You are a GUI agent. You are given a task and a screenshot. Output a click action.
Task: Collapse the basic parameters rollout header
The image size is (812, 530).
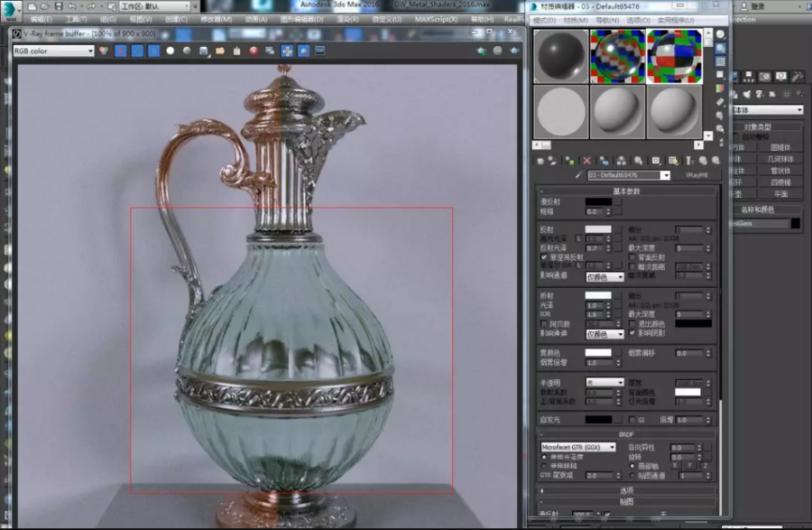pos(627,191)
